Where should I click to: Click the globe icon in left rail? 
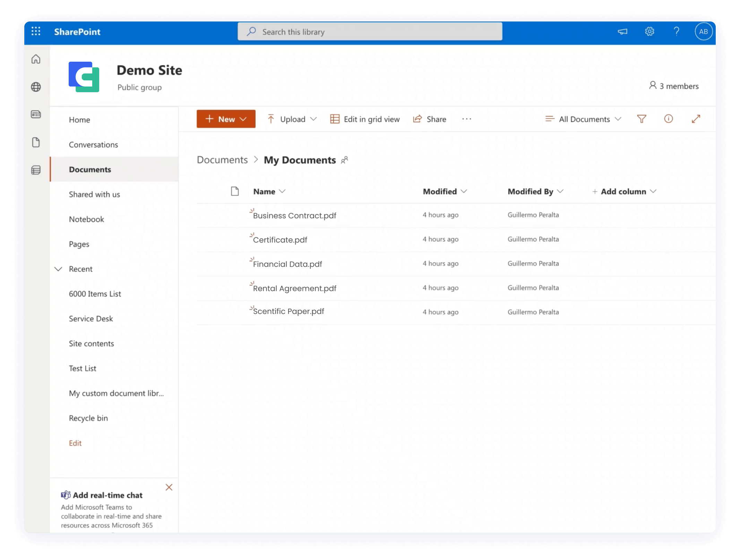point(36,87)
